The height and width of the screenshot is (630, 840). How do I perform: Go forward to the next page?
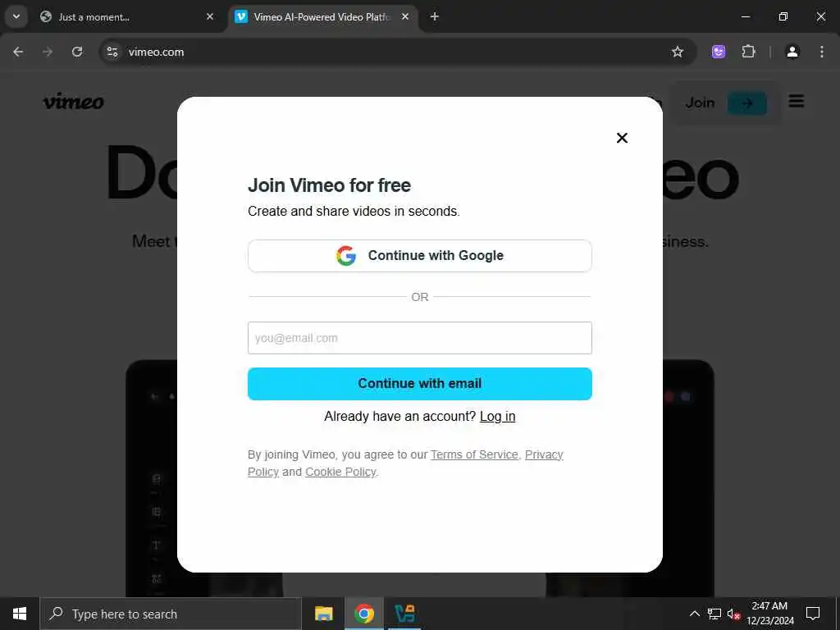48,52
